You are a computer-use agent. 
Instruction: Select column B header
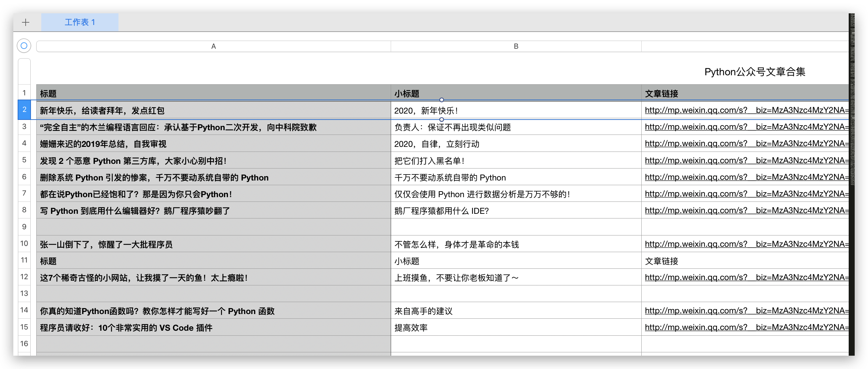pyautogui.click(x=516, y=46)
